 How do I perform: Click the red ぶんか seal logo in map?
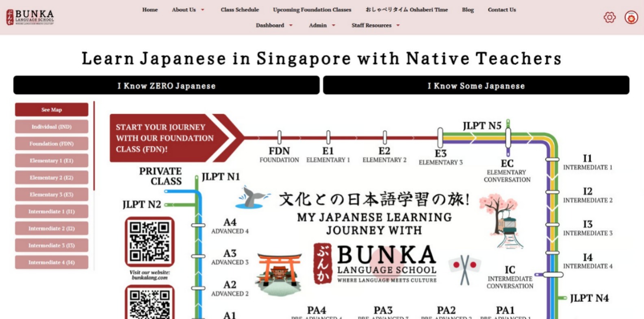click(x=322, y=263)
